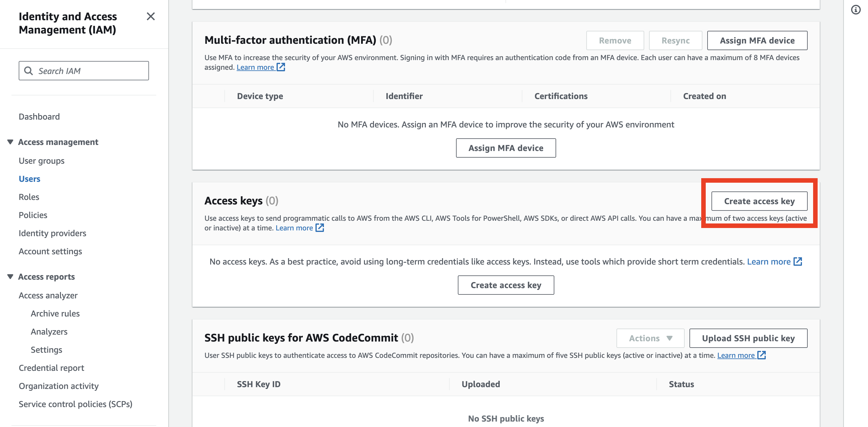Collapse the Access management section
The height and width of the screenshot is (427, 868).
11,142
